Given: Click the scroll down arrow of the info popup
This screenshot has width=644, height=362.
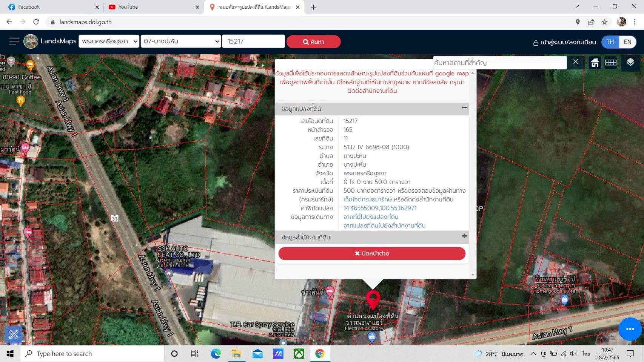Looking at the screenshot, I should pyautogui.click(x=473, y=275).
